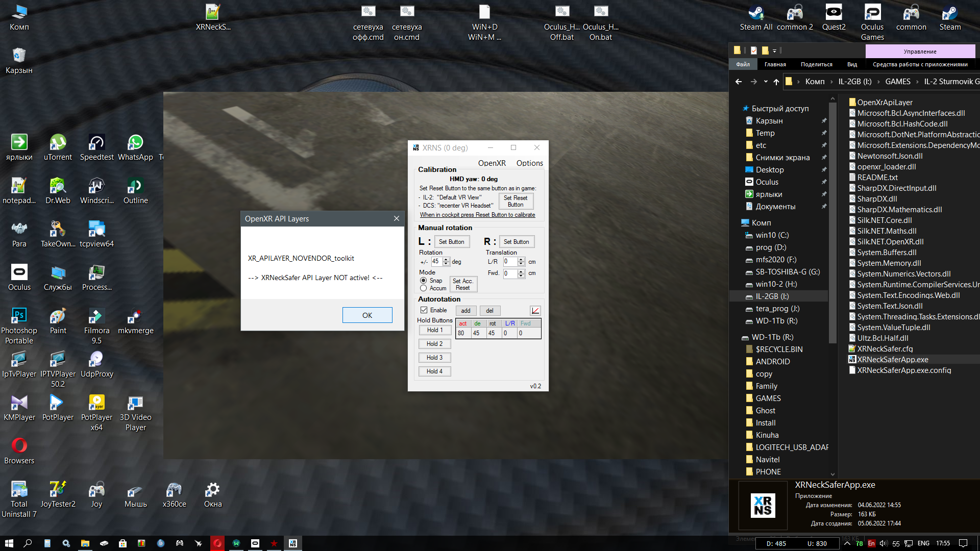This screenshot has height=551, width=980.
Task: Click the add button in Autorotation
Action: (x=465, y=311)
